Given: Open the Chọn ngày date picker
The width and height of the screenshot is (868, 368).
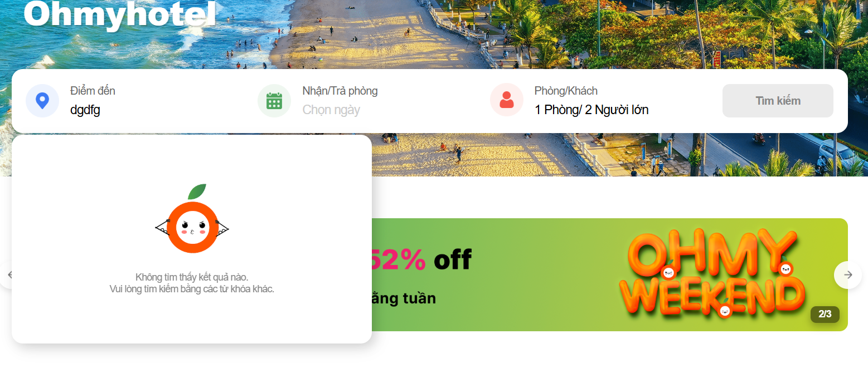Looking at the screenshot, I should [x=331, y=110].
